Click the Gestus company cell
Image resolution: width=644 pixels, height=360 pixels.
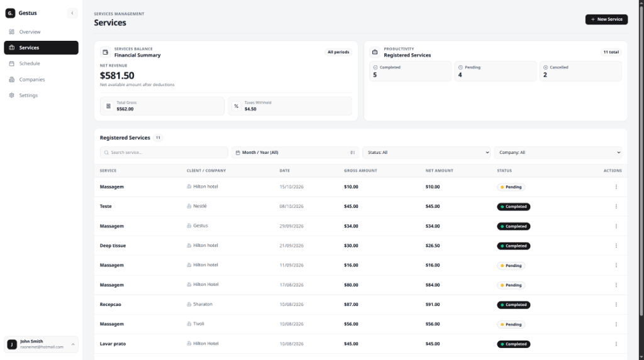[197, 226]
